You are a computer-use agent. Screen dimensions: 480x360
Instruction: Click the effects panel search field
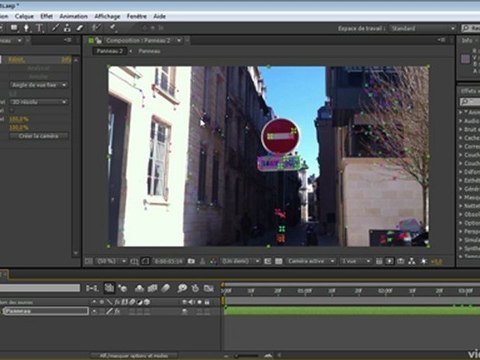pos(469,101)
